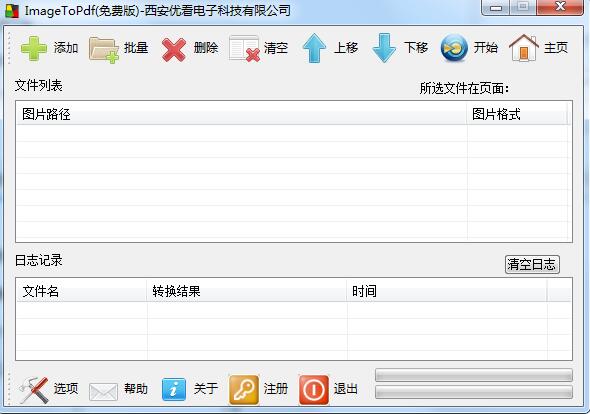Click the blue info 关于 (About) icon
590x414 pixels.
tap(173, 390)
